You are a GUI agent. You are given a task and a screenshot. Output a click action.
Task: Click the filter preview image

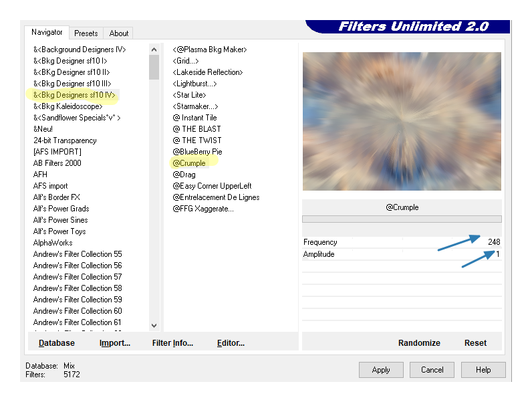402,121
